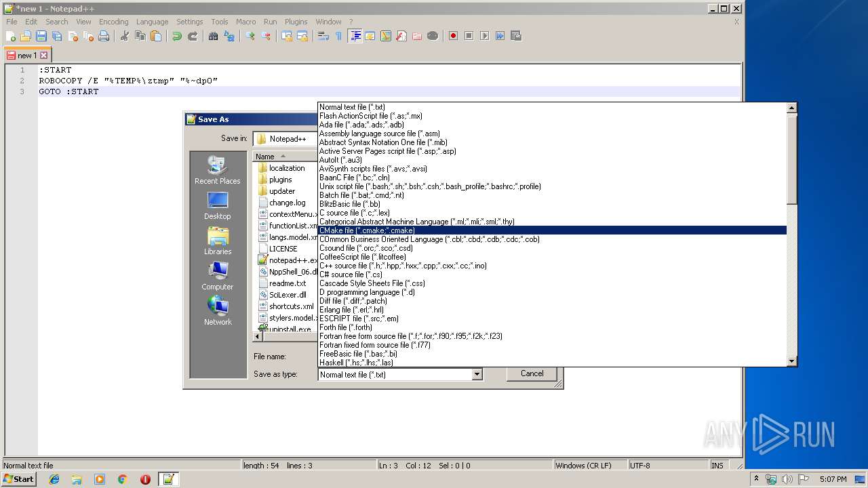Click the Save All toolbar icon
The width and height of the screenshot is (868, 488).
click(57, 36)
